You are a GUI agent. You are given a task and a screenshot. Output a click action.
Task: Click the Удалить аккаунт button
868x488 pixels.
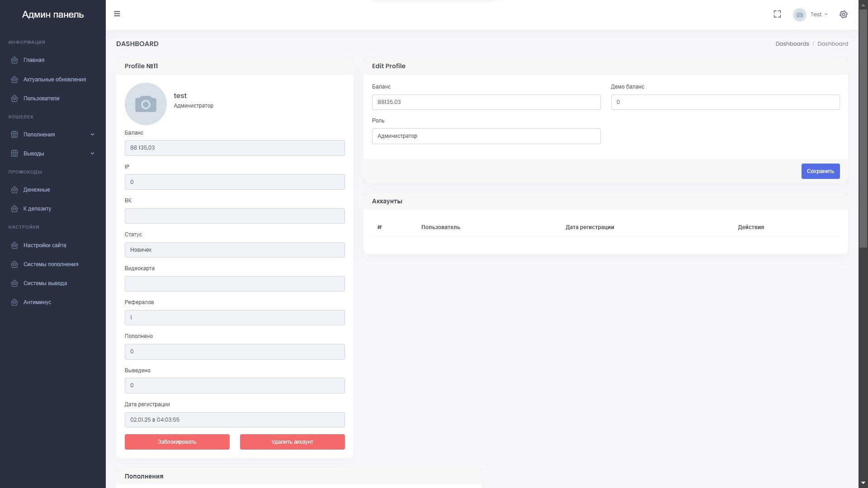pyautogui.click(x=292, y=442)
